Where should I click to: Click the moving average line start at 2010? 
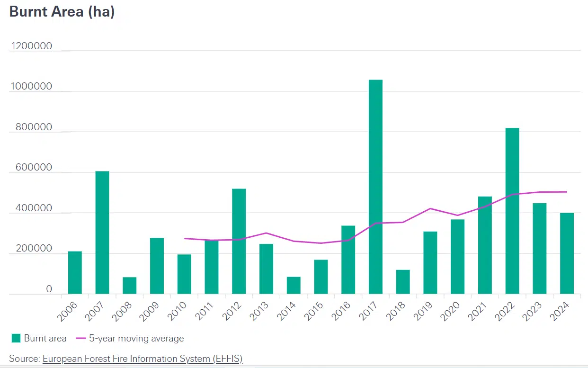185,238
